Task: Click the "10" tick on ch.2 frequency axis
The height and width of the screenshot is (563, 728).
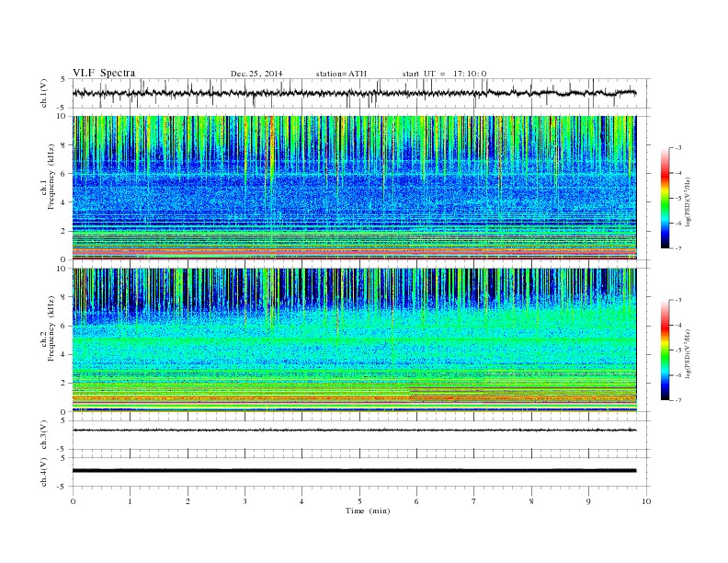Action: (x=62, y=269)
